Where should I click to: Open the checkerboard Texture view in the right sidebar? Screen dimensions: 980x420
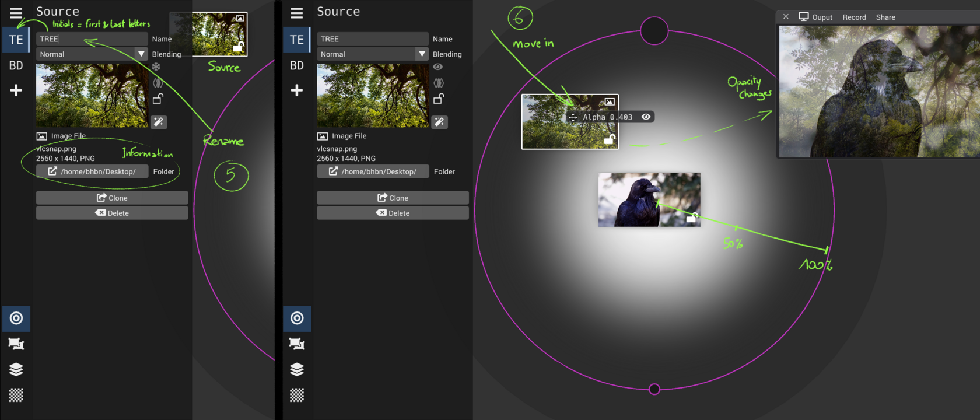tap(297, 395)
